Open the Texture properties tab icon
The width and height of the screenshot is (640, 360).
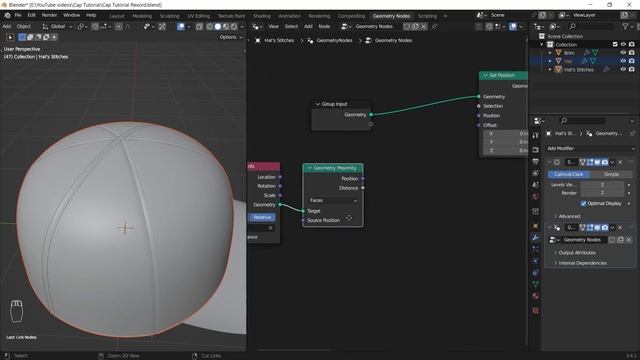(536, 311)
